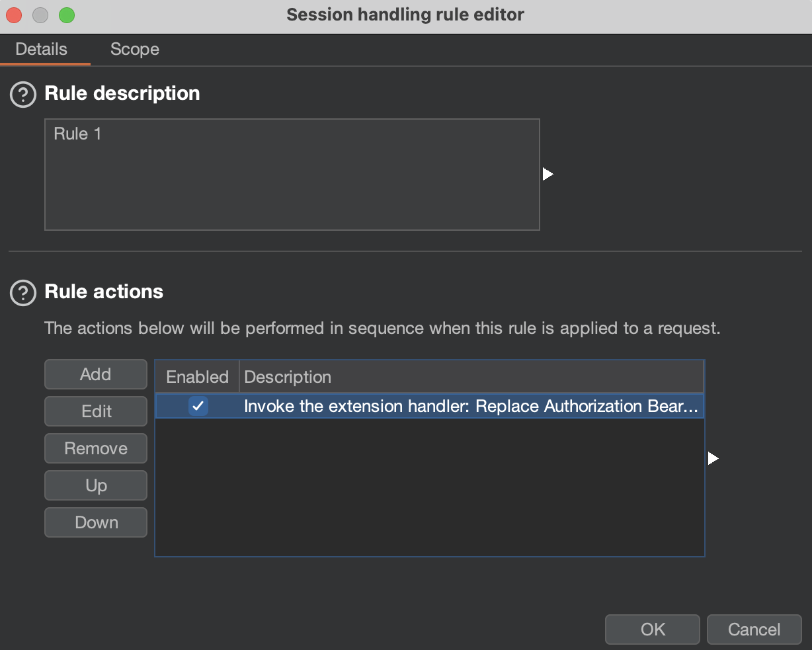Click the Description column header
Viewport: 812px width, 650px height.
287,376
